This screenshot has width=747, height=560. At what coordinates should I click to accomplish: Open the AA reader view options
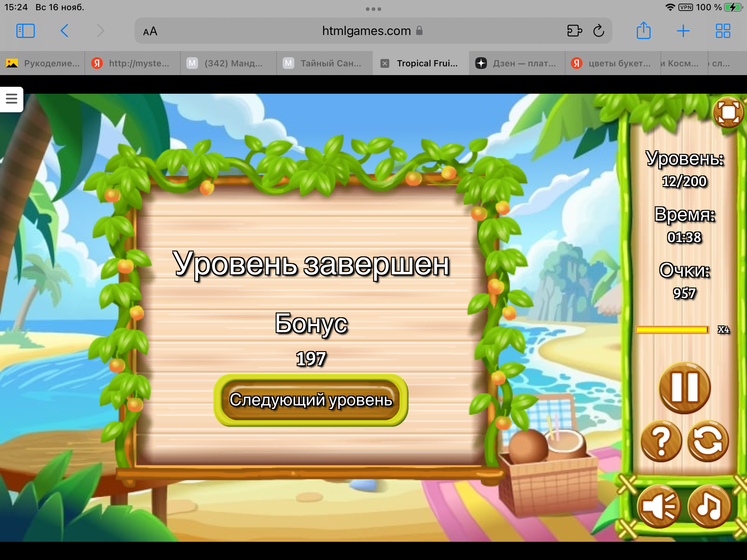(150, 31)
